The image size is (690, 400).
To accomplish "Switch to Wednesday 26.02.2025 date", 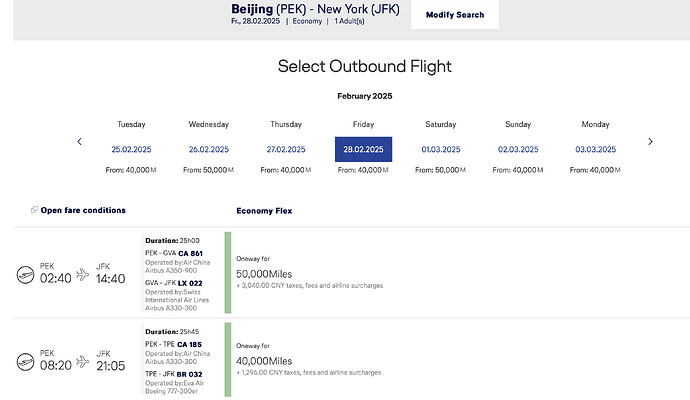I will click(x=207, y=149).
